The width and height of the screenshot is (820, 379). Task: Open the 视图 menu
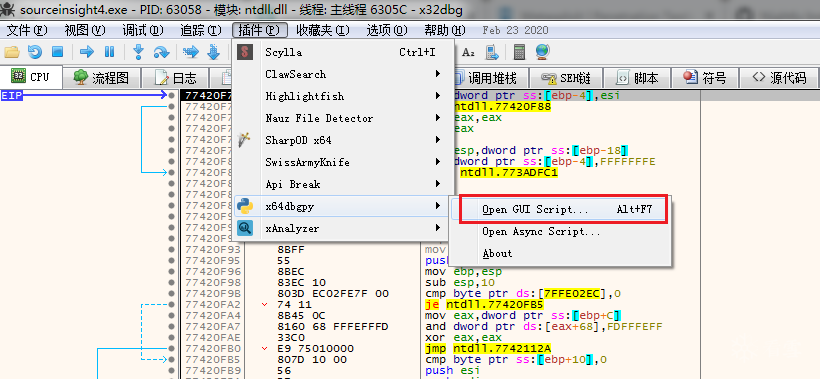click(85, 30)
